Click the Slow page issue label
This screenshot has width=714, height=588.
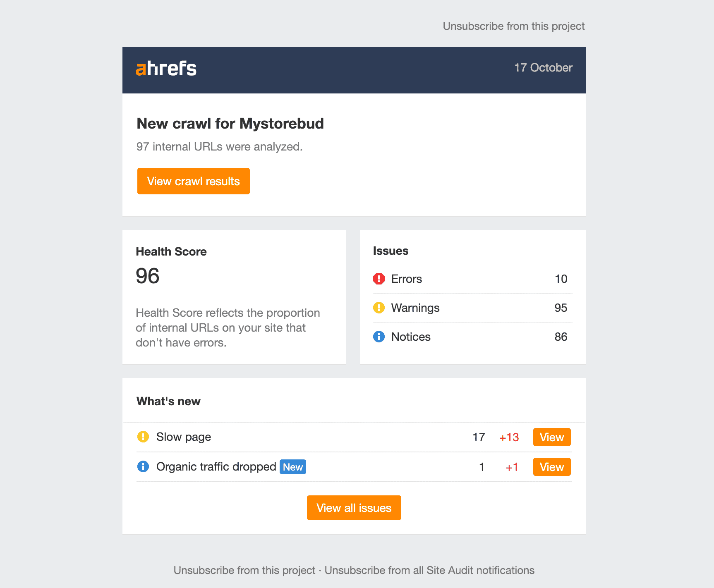click(x=184, y=437)
